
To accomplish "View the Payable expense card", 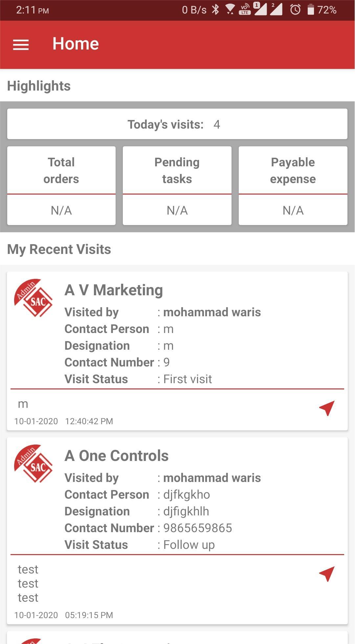I will (293, 186).
